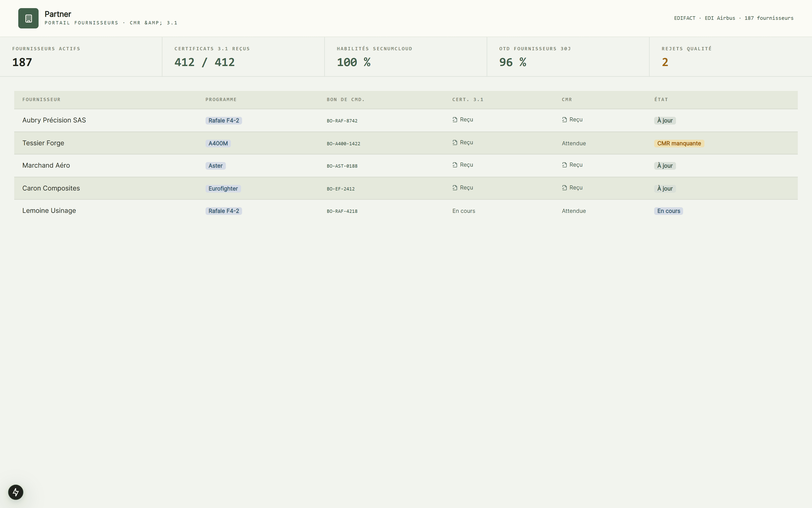This screenshot has height=508, width=812.
Task: Click the Rafale F4-2 tag for Lemoine Usinage
Action: (x=224, y=211)
